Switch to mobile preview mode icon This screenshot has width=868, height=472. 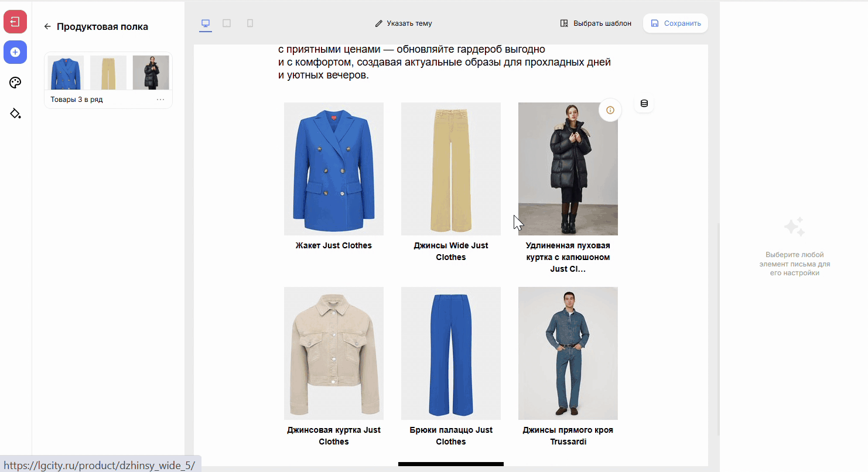(x=250, y=23)
